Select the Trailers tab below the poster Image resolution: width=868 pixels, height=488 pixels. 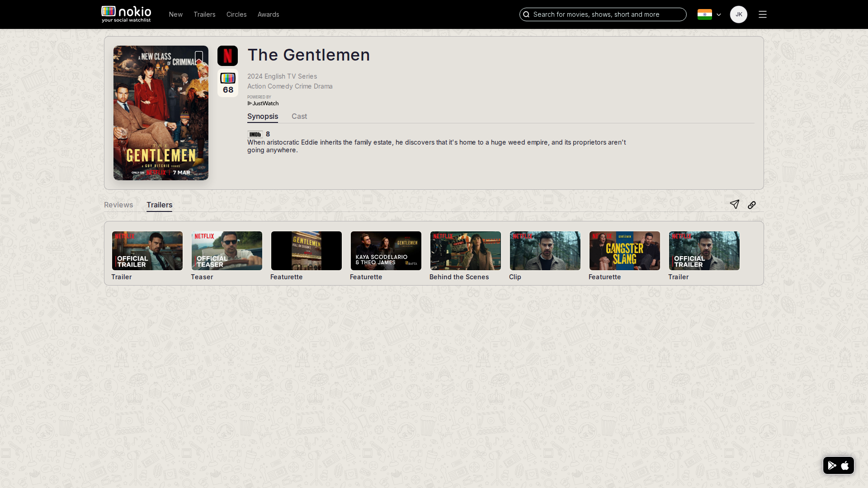160,205
